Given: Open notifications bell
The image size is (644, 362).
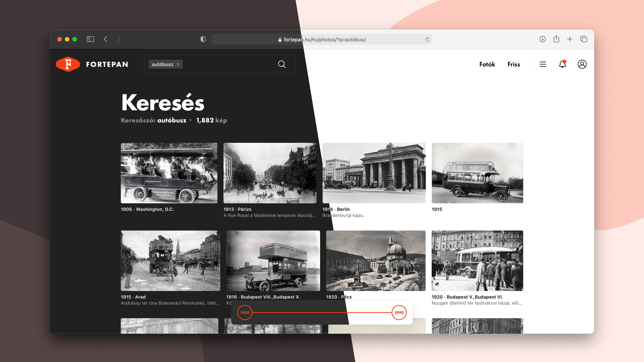Looking at the screenshot, I should 562,64.
